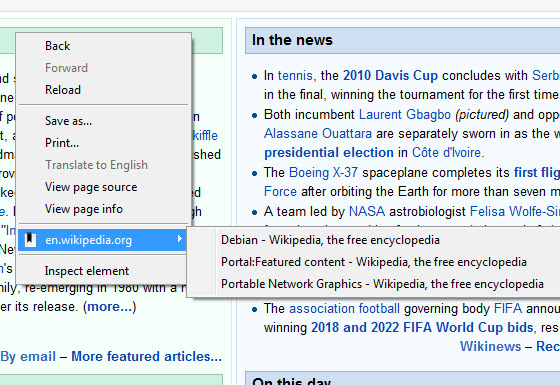
Task: Open View page info
Action: coord(103,209)
